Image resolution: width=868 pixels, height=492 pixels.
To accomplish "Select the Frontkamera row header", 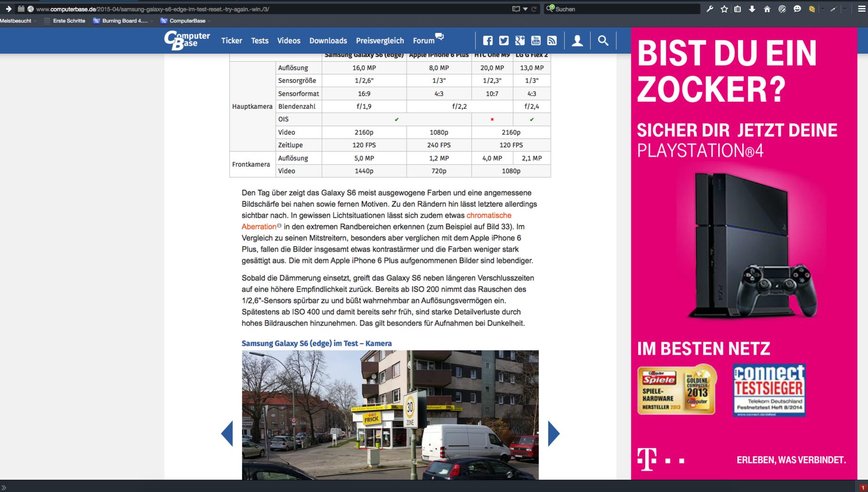I will (x=253, y=164).
